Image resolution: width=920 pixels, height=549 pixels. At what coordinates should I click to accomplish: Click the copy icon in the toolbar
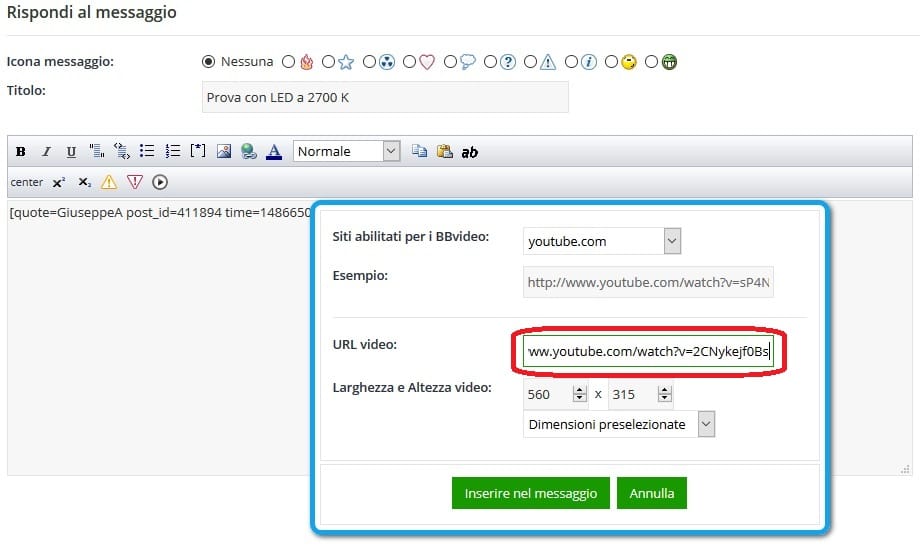pos(419,151)
